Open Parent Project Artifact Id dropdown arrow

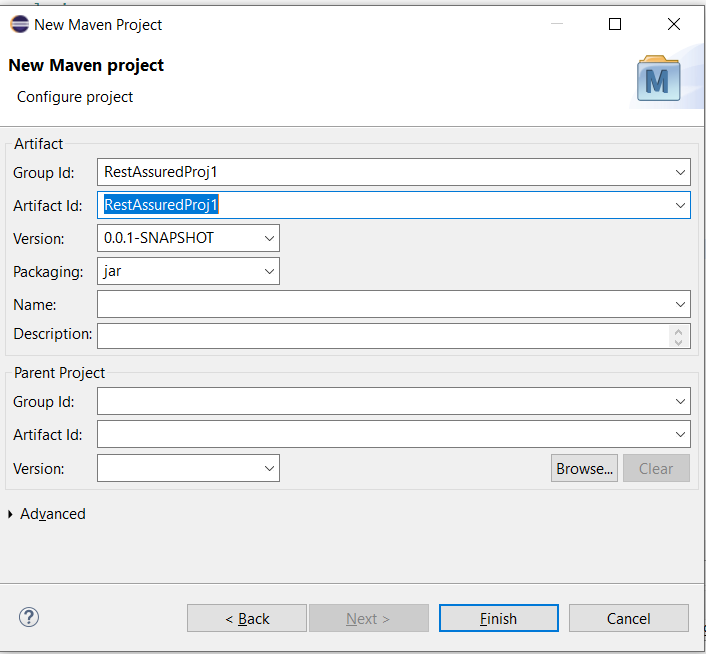pos(680,434)
